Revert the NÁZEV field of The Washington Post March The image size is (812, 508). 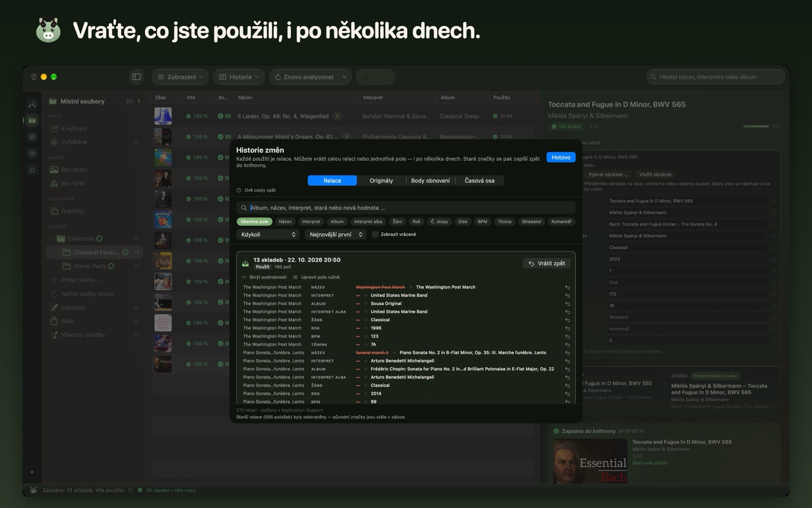point(567,288)
